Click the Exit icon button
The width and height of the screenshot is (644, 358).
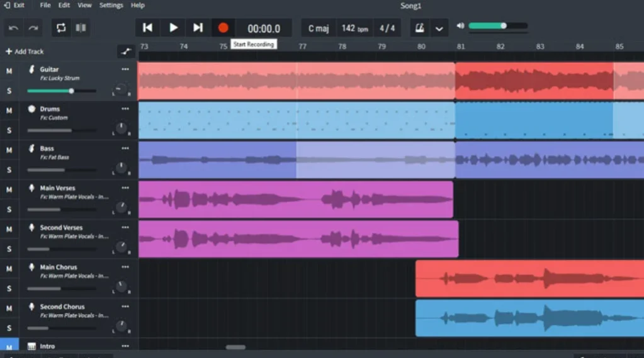pos(14,5)
